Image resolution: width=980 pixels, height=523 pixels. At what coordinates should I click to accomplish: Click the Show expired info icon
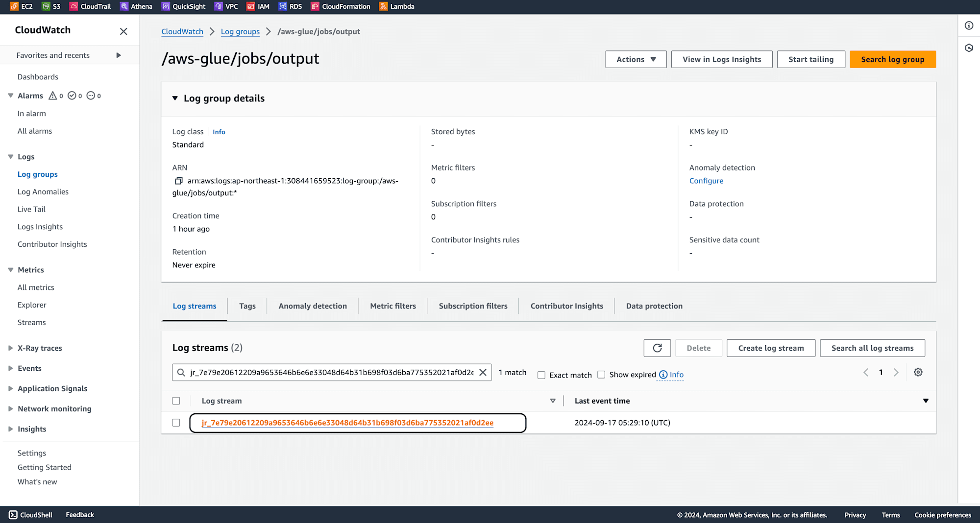[663, 375]
